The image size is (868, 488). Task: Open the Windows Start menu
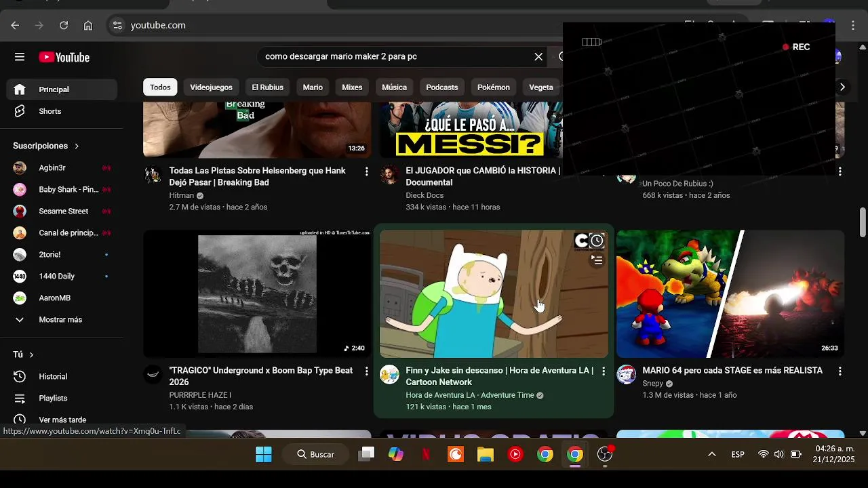pos(264,454)
